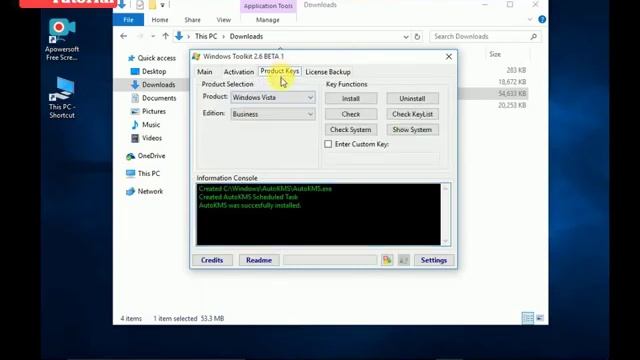Viewport: 640px width, 360px height.
Task: Select Downloads in the navigation pane
Action: click(153, 84)
